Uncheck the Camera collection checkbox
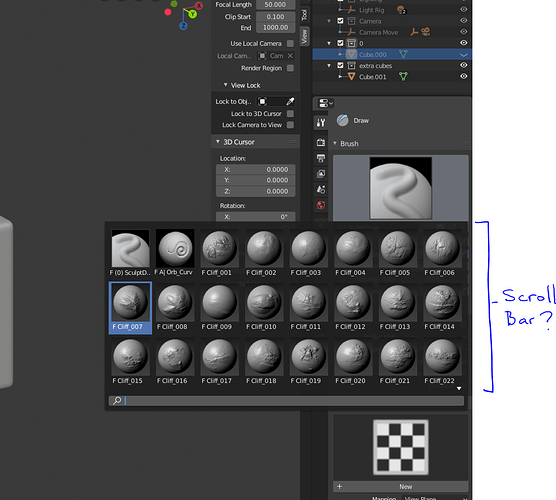556x500 pixels. pos(340,21)
